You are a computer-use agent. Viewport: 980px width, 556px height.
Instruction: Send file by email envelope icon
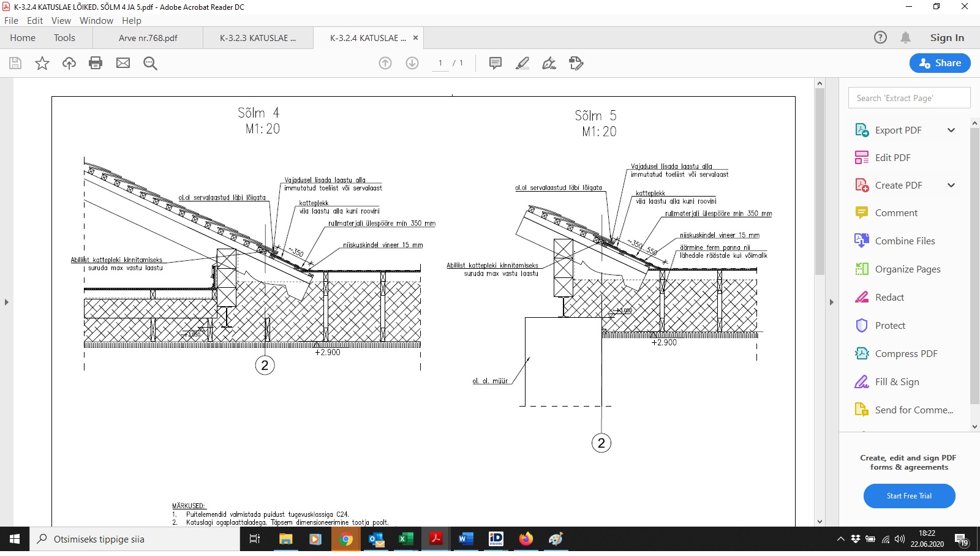click(123, 63)
